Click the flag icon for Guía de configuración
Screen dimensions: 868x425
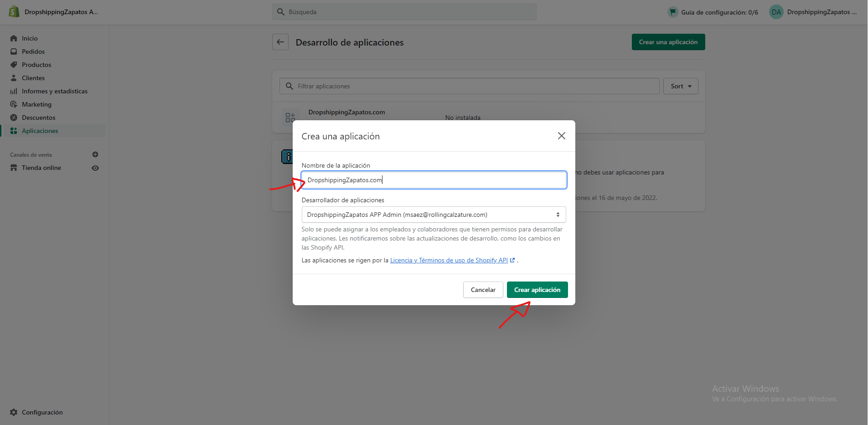(x=673, y=12)
